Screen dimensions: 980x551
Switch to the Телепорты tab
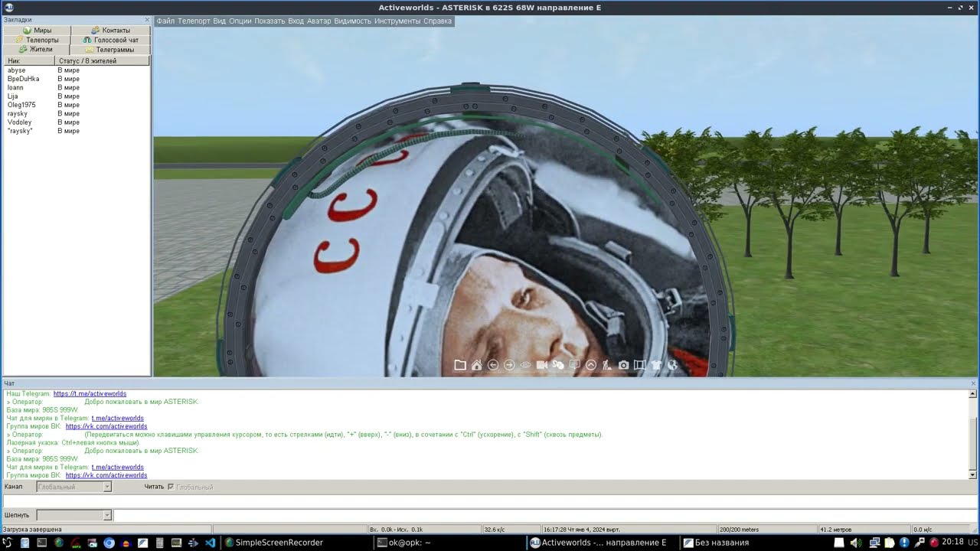pyautogui.click(x=37, y=40)
